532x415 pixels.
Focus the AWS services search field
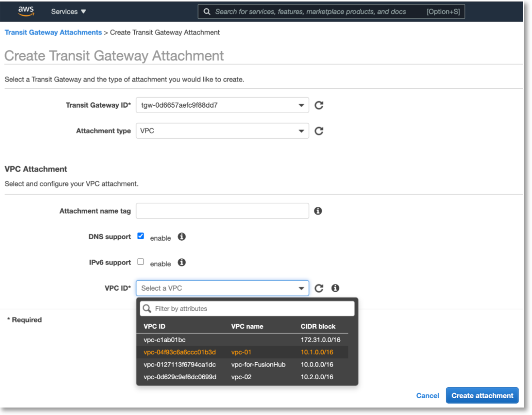pyautogui.click(x=331, y=12)
